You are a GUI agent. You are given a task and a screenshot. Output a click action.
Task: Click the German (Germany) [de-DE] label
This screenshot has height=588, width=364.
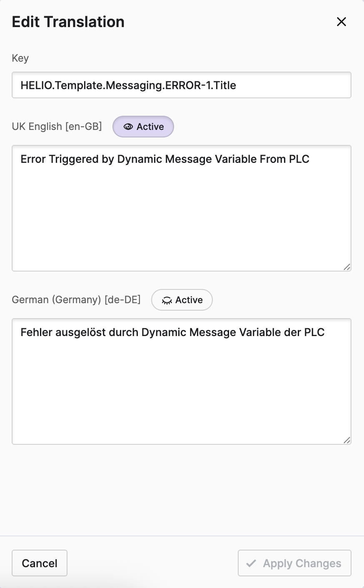(76, 300)
